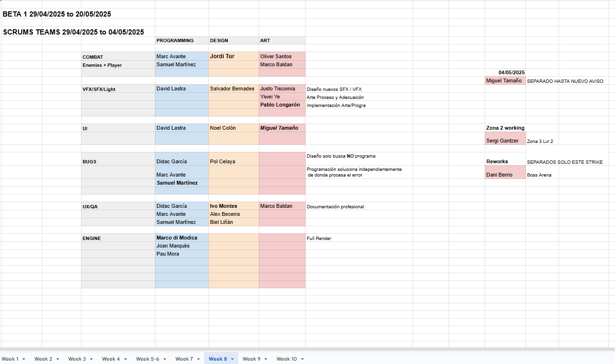Click the Marco di Modica cell
This screenshot has width=615, height=364.
181,238
